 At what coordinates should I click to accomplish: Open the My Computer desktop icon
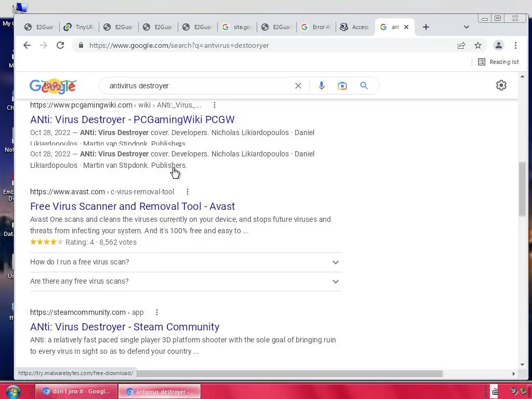click(x=20, y=7)
